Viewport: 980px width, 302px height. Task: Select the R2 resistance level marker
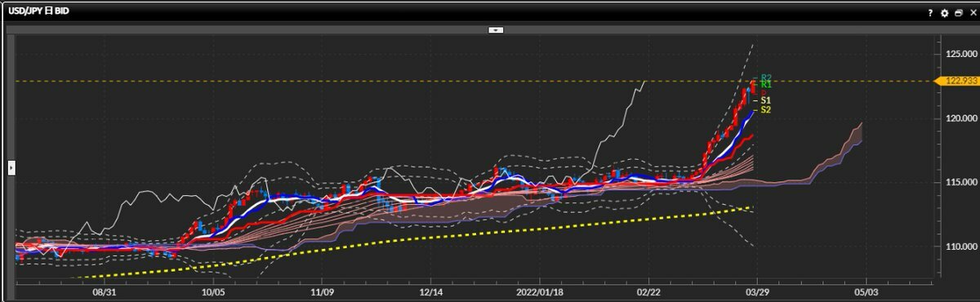point(766,78)
